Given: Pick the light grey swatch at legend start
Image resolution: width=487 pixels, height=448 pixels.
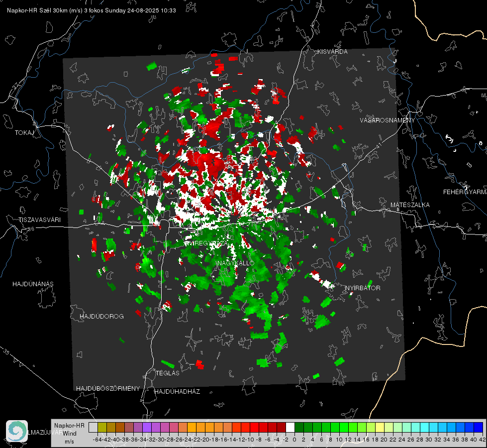Looking at the screenshot, I should coord(93,427).
